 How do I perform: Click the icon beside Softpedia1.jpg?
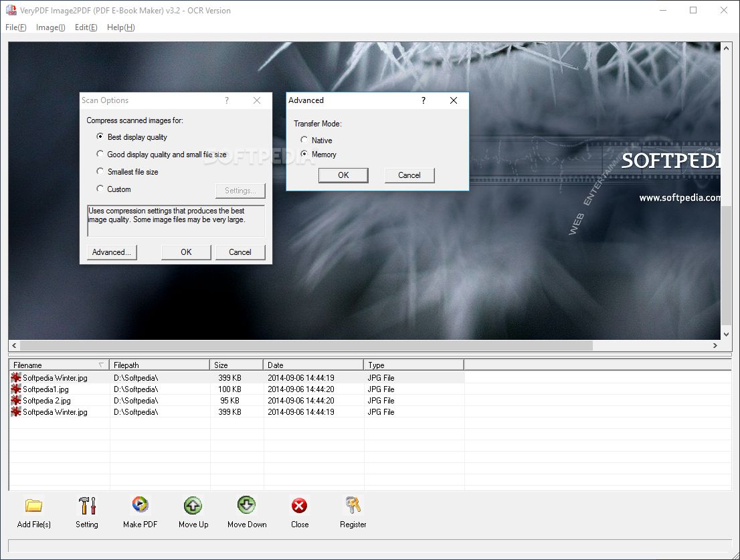tap(15, 389)
